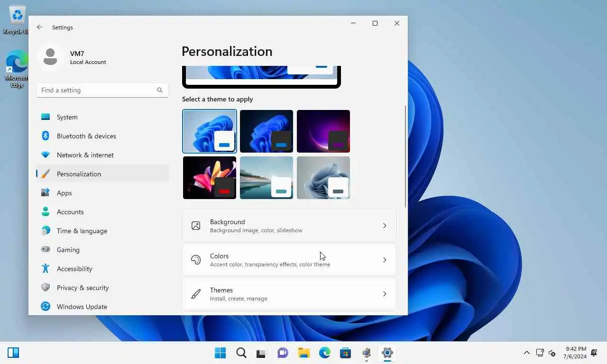Image resolution: width=607 pixels, height=364 pixels.
Task: Minimize the Settings window
Action: 353,23
